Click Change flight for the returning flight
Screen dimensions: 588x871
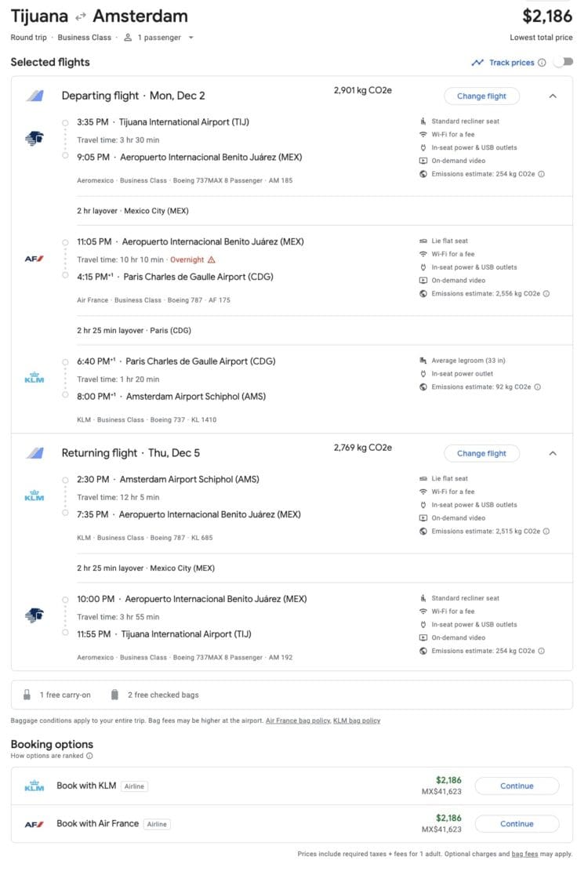coord(481,453)
